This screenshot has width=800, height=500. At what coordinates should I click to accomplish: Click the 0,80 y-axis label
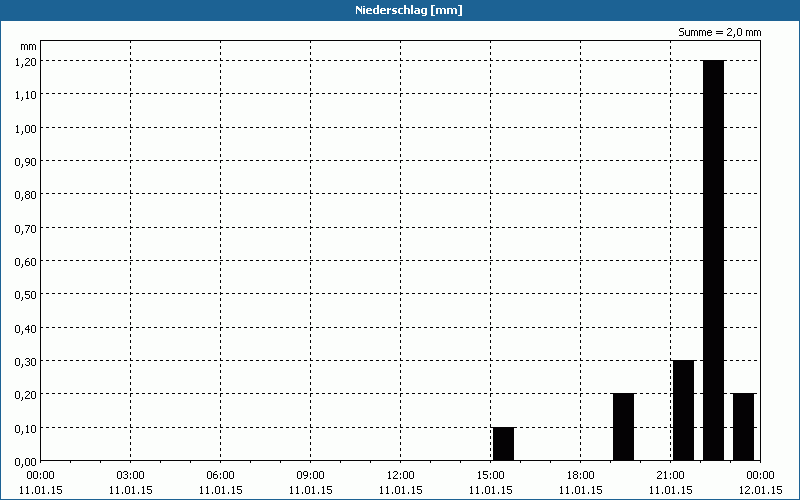pyautogui.click(x=26, y=194)
